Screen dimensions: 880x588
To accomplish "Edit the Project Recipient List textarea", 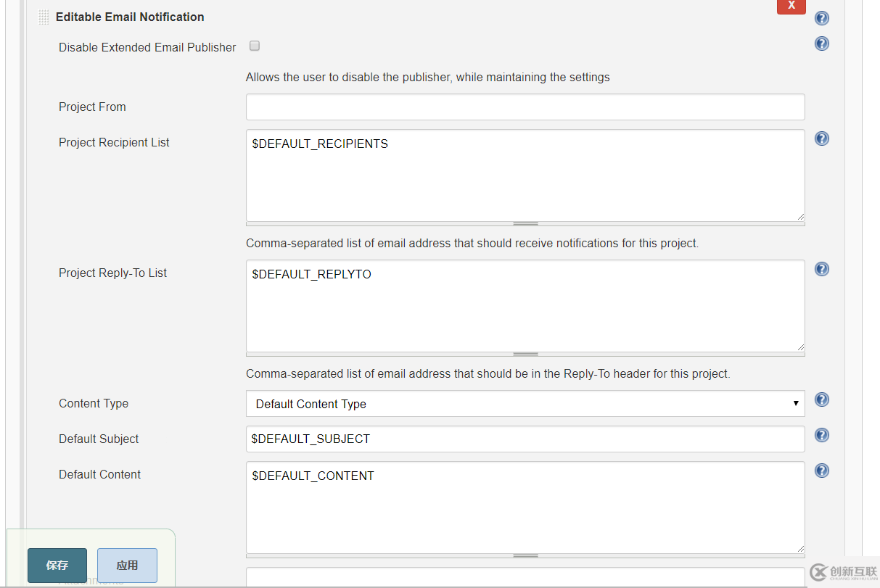I will (x=525, y=175).
